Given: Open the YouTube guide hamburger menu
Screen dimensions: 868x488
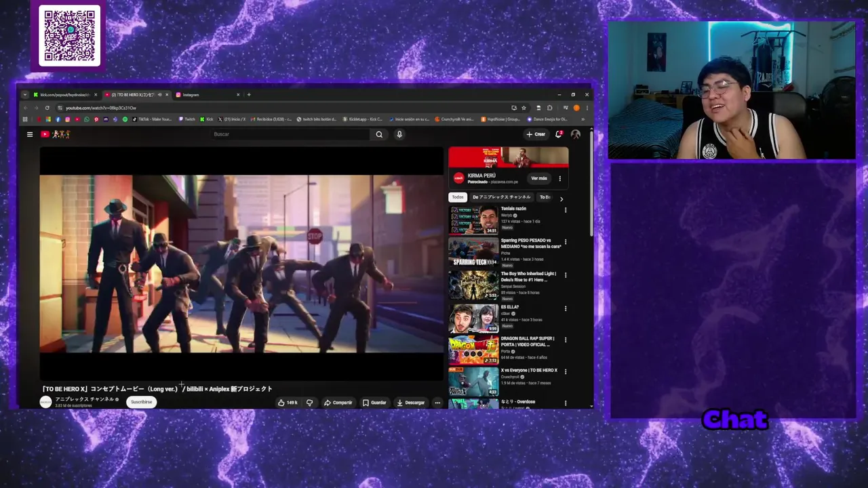Looking at the screenshot, I should click(30, 134).
